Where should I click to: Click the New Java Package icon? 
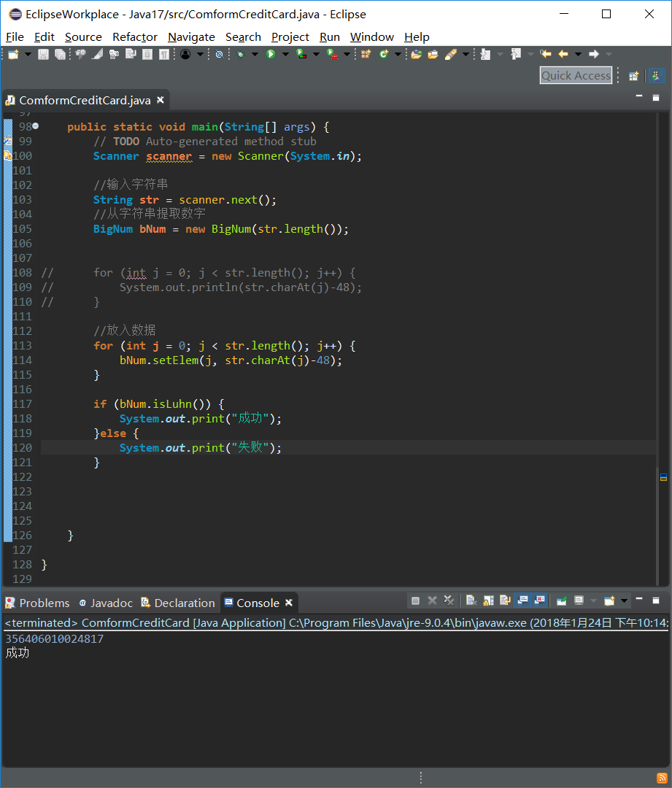click(x=366, y=54)
